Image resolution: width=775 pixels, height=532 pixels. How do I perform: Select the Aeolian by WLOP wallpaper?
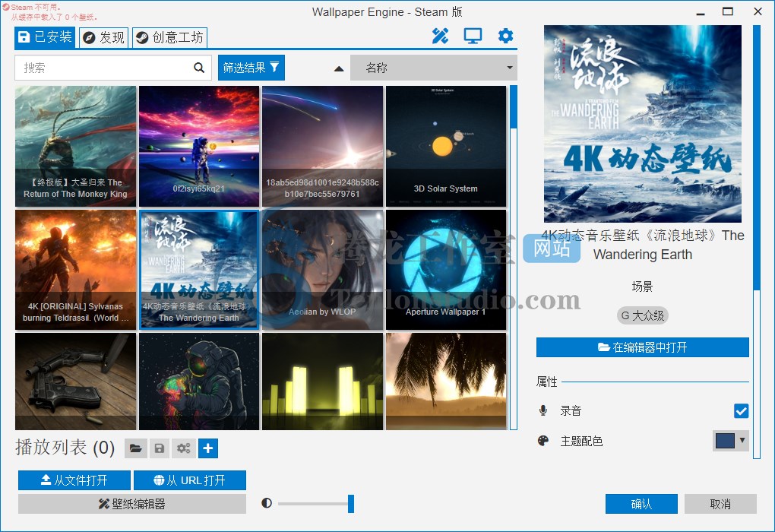[322, 270]
